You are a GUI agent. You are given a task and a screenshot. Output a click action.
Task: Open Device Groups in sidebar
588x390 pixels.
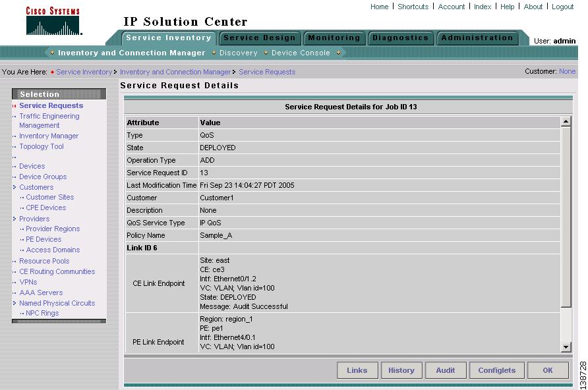43,177
